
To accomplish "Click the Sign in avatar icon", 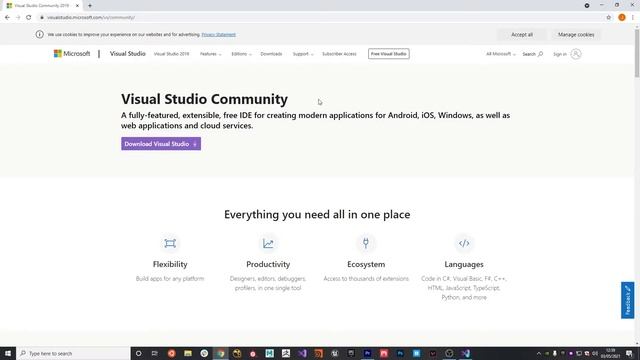I will 576,54.
